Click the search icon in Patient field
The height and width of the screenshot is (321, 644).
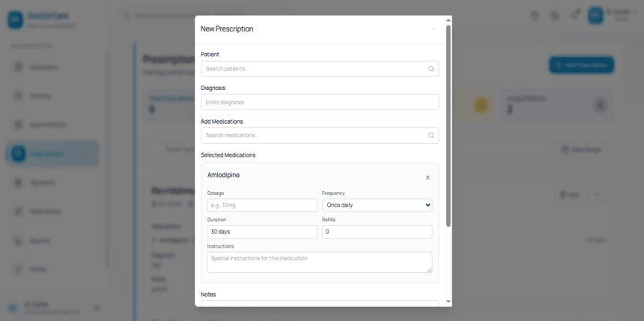431,69
